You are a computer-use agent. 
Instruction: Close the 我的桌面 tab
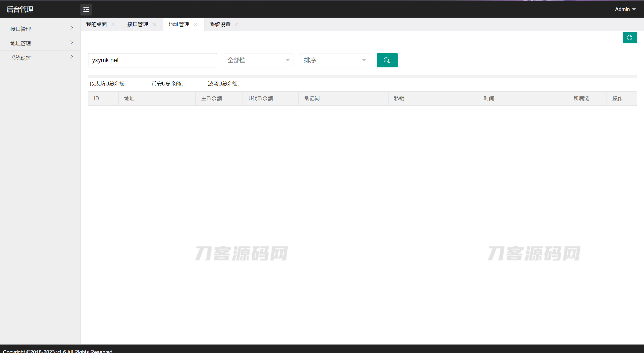(x=113, y=24)
